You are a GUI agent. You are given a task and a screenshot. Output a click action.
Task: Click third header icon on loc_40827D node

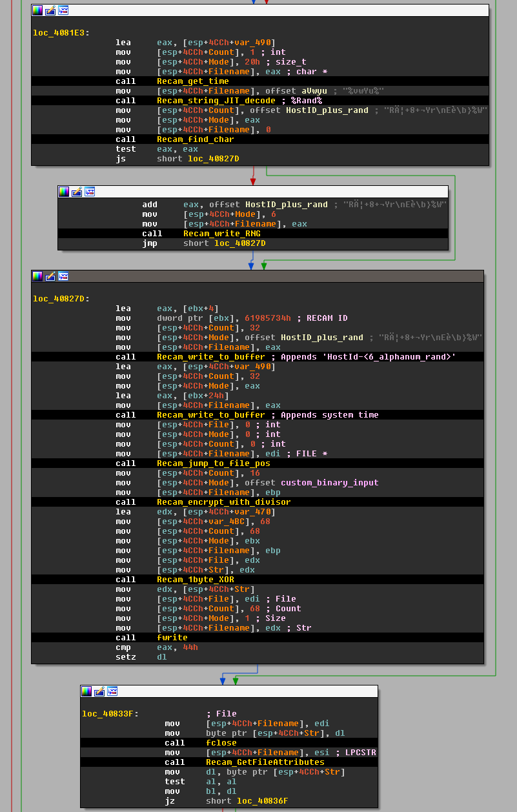click(x=63, y=276)
